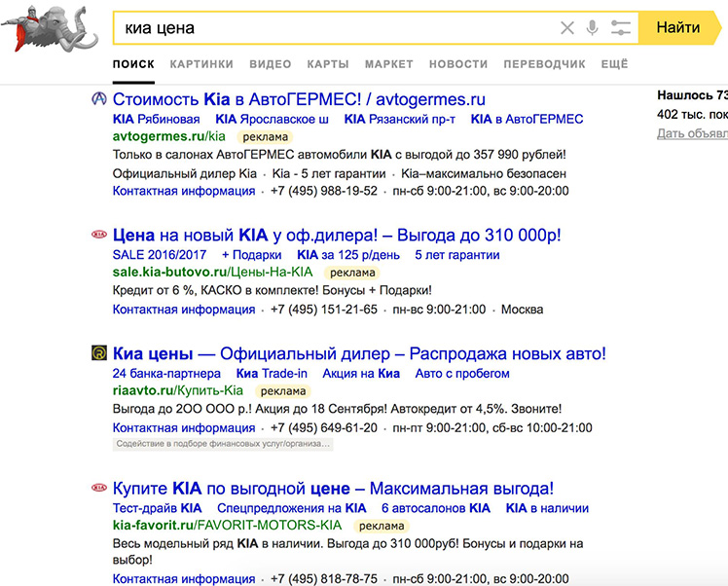Open sitelink 'Акция на Киа'

point(361,374)
